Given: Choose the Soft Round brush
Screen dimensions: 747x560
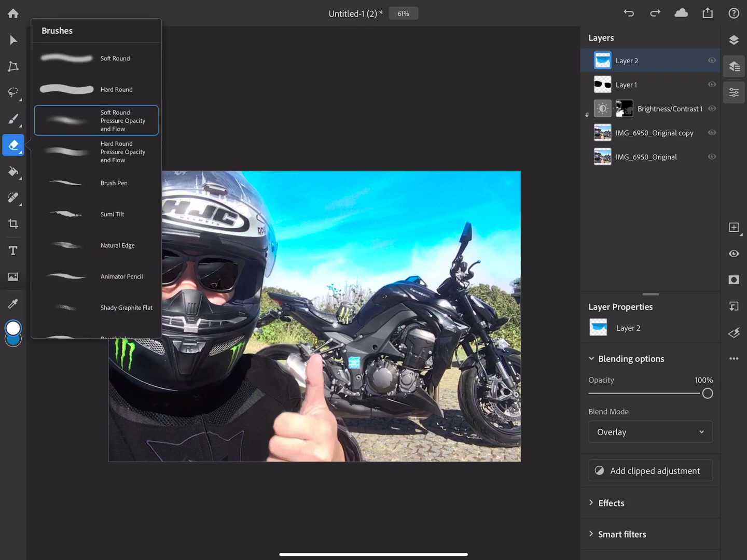Looking at the screenshot, I should coord(96,59).
